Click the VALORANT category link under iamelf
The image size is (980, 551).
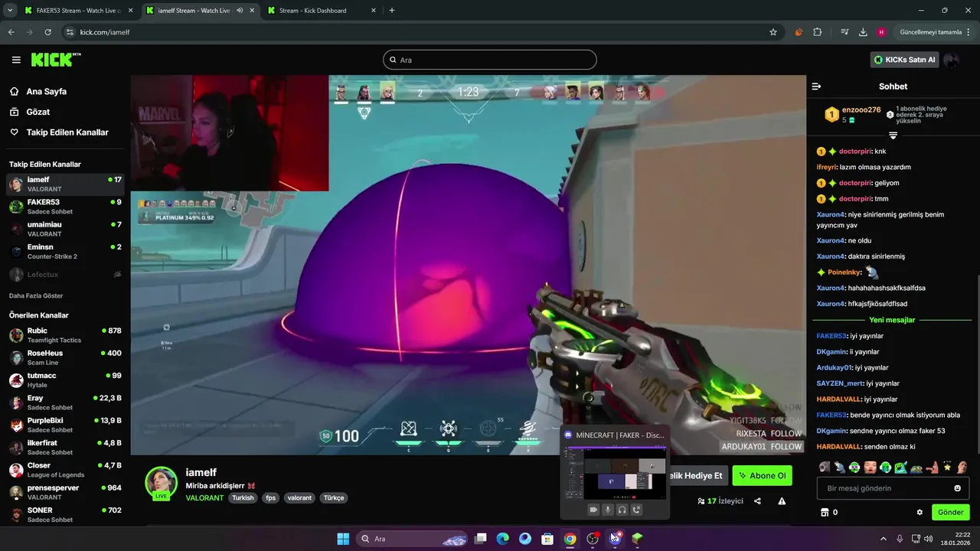point(204,497)
